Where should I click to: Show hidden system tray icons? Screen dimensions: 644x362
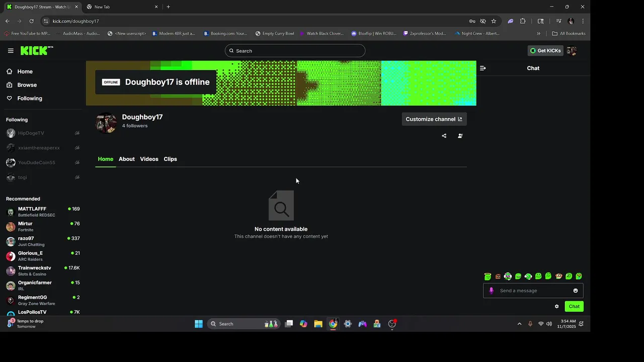tap(519, 324)
